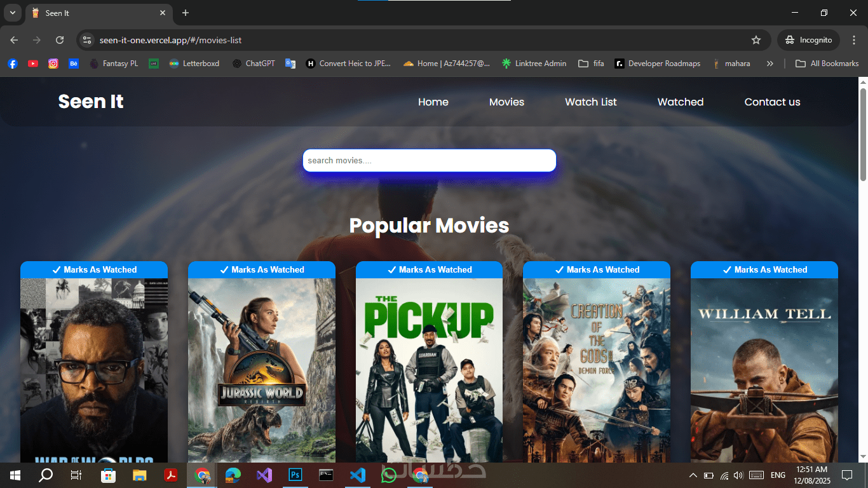Click the green LIVE bookmark icon

153,64
